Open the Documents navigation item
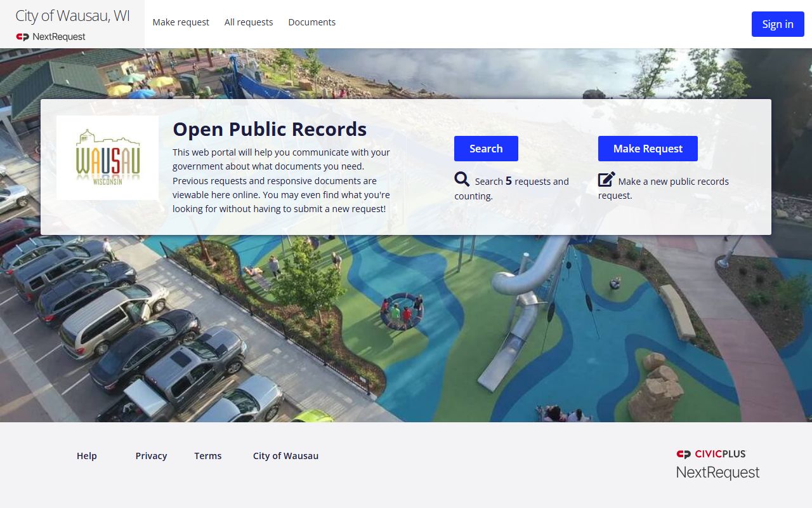 point(311,22)
